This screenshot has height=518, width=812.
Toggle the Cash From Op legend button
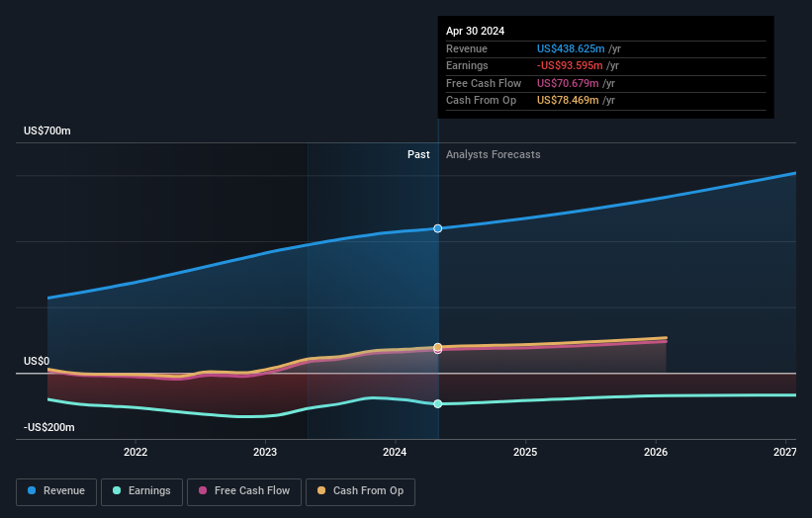pyautogui.click(x=360, y=491)
